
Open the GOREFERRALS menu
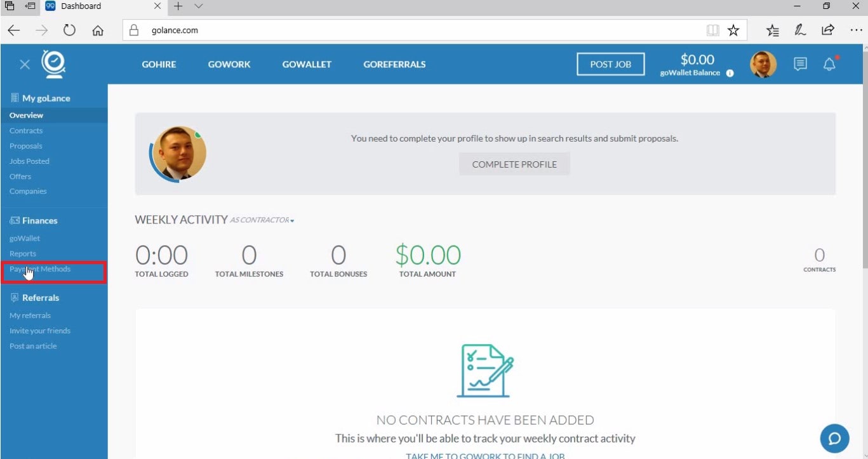point(394,64)
